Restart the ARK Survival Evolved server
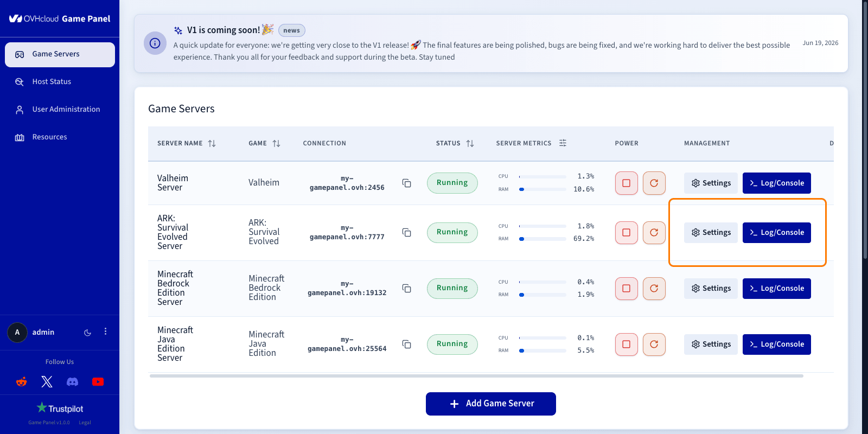This screenshot has width=868, height=434. (654, 233)
